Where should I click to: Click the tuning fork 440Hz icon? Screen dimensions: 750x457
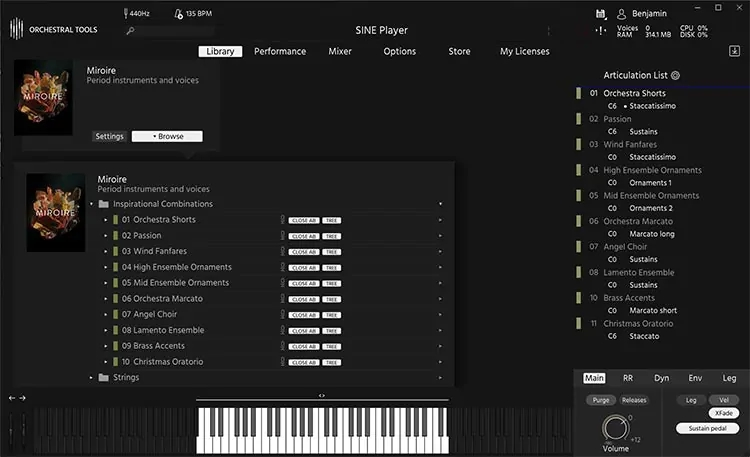click(126, 13)
